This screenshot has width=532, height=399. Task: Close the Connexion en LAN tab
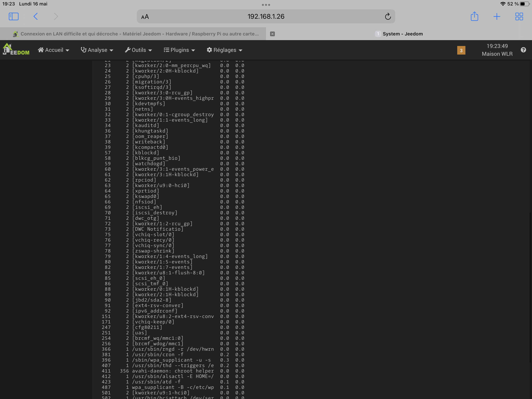point(272,34)
